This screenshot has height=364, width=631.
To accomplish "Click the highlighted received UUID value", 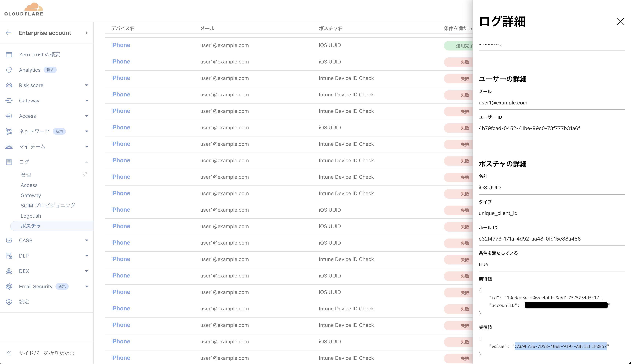I will coord(561,346).
